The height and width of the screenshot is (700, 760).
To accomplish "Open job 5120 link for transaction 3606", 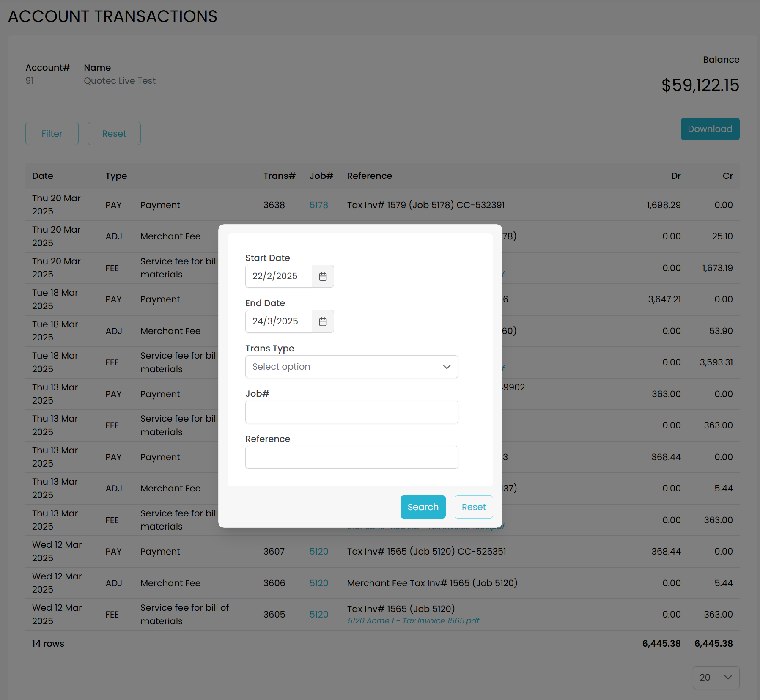I will [318, 583].
